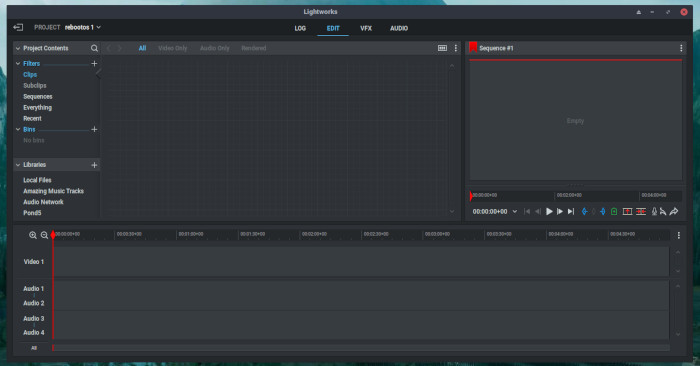
Task: Collapse the project sidebar with the chevron
Action: click(x=98, y=75)
